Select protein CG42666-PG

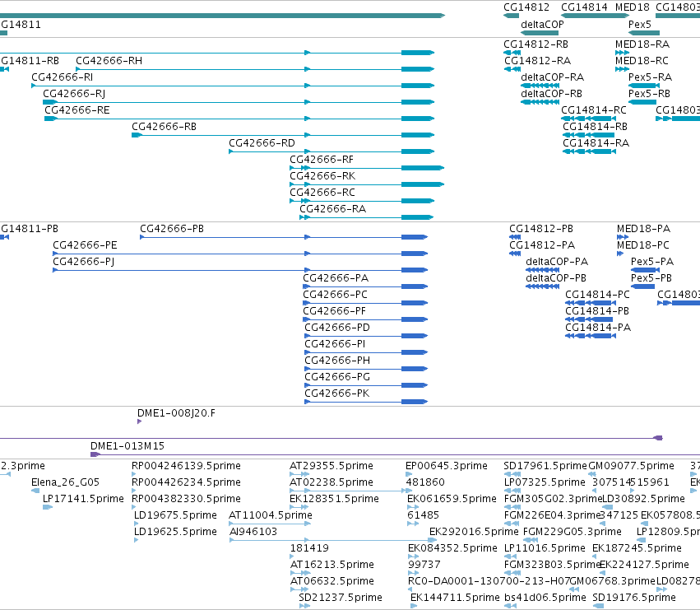(337, 377)
